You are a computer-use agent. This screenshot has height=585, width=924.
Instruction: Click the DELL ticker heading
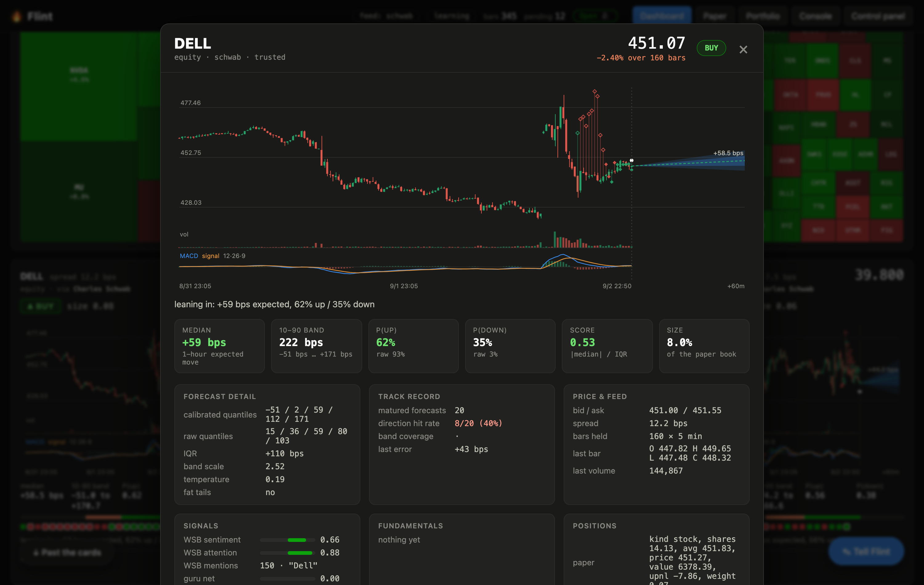click(x=192, y=43)
